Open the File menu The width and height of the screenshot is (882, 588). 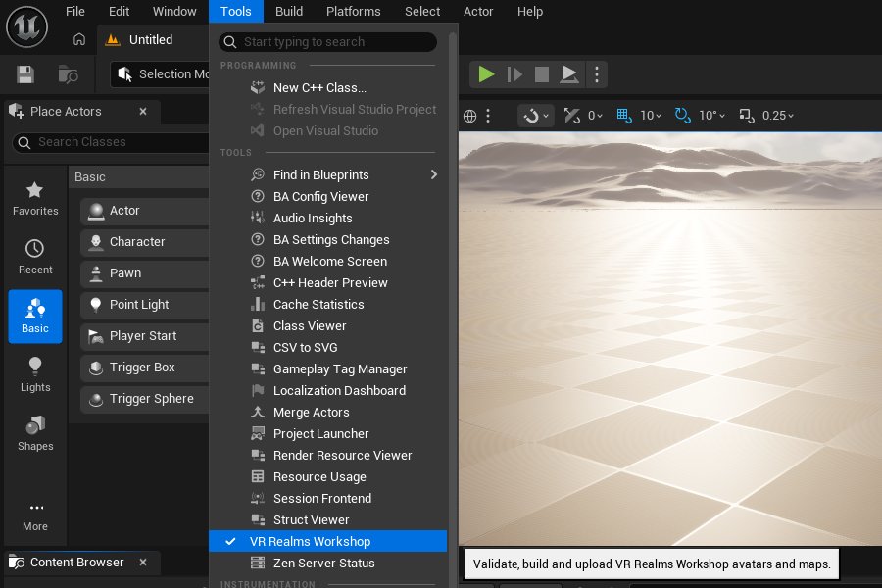[74, 11]
